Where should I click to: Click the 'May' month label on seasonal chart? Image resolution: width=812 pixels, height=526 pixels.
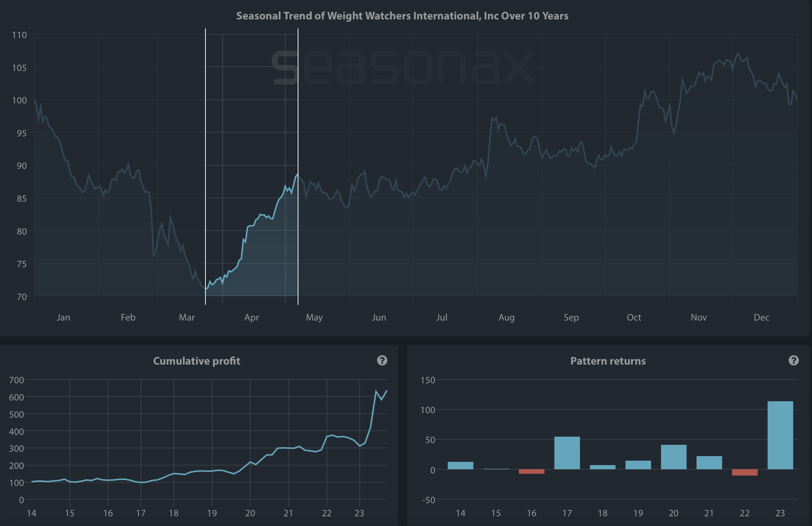314,318
